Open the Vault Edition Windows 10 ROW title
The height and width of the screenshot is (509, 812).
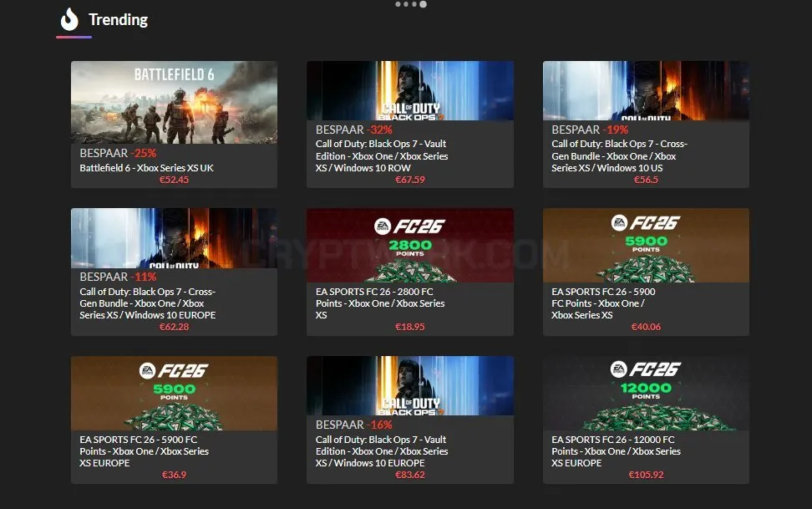pos(382,155)
